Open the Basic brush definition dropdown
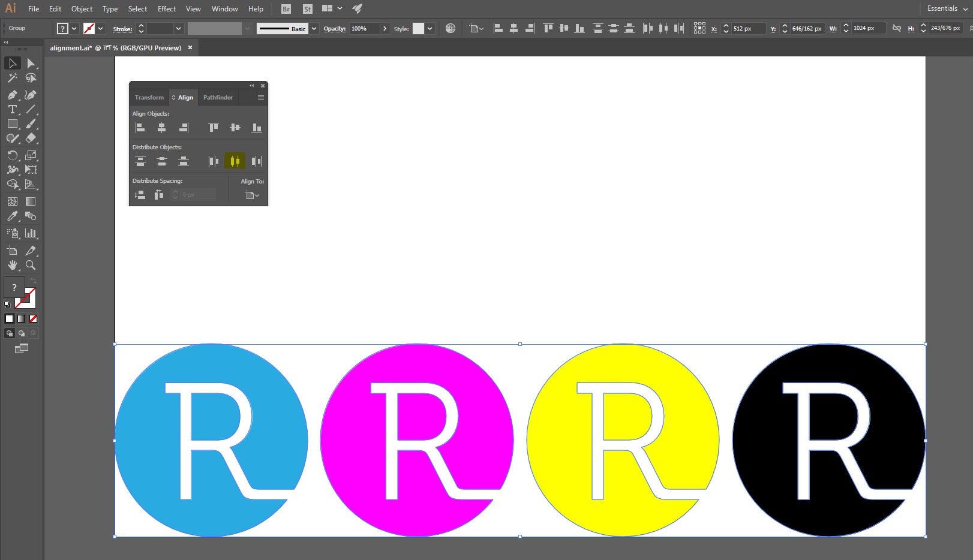The image size is (973, 560). [314, 28]
